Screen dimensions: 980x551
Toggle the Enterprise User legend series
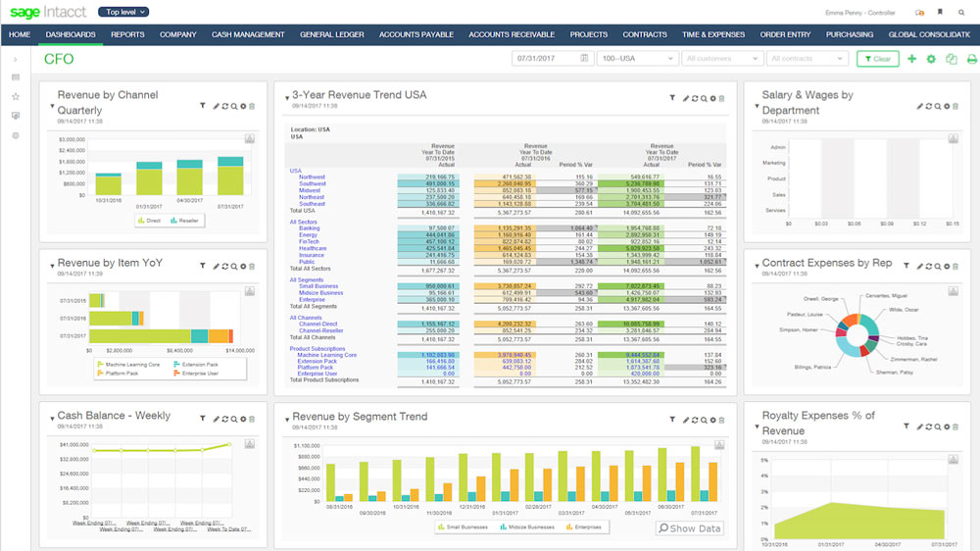click(196, 373)
